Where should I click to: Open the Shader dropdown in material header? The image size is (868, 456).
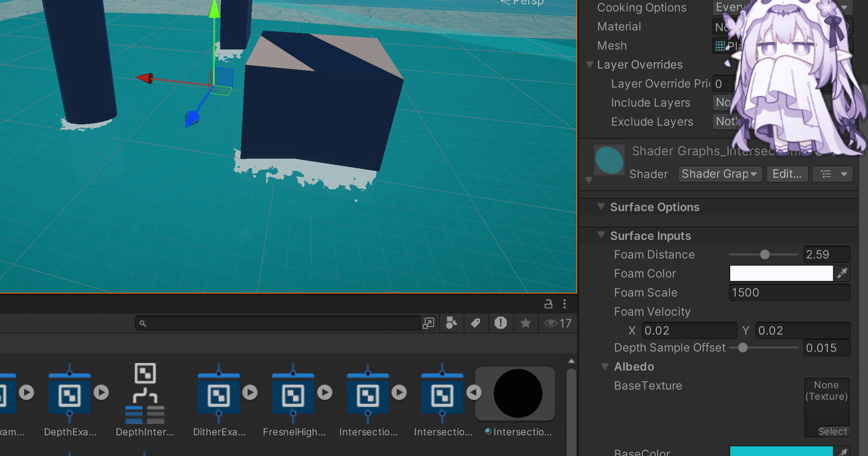[720, 174]
